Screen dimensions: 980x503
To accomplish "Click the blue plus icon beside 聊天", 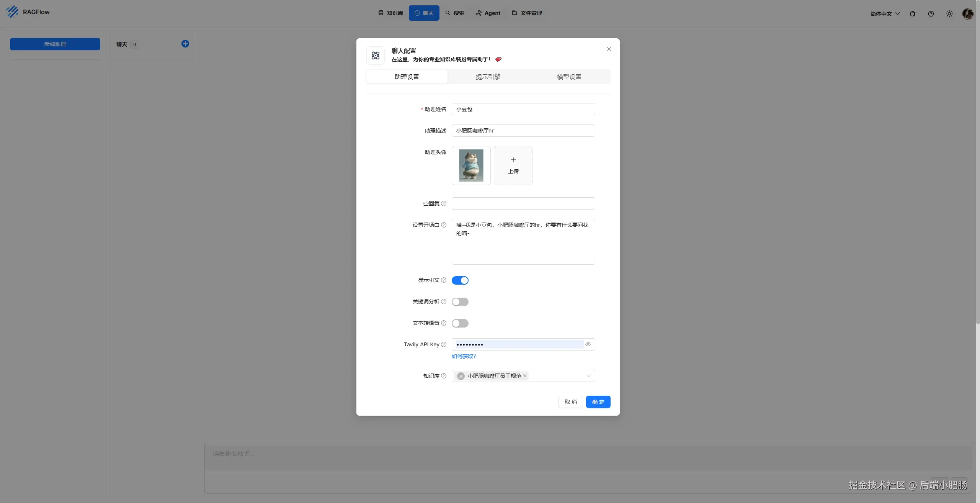I will (x=185, y=44).
